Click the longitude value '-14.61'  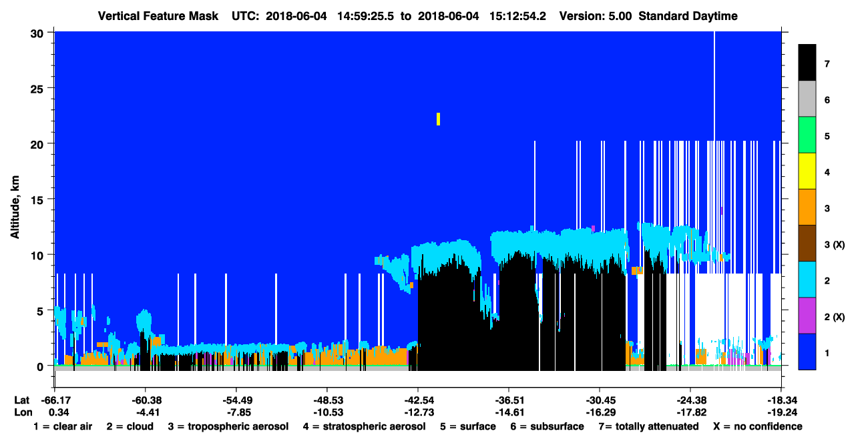point(509,412)
